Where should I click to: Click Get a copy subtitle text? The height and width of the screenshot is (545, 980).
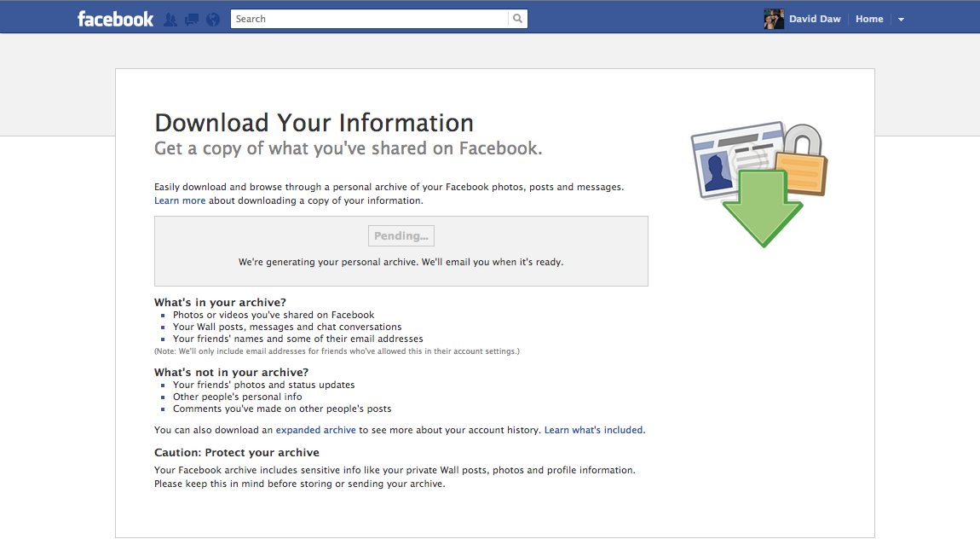pyautogui.click(x=349, y=148)
